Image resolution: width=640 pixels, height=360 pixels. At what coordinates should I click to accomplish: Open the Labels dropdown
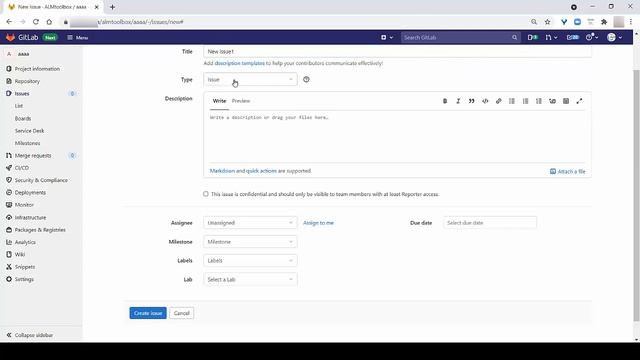click(x=250, y=260)
